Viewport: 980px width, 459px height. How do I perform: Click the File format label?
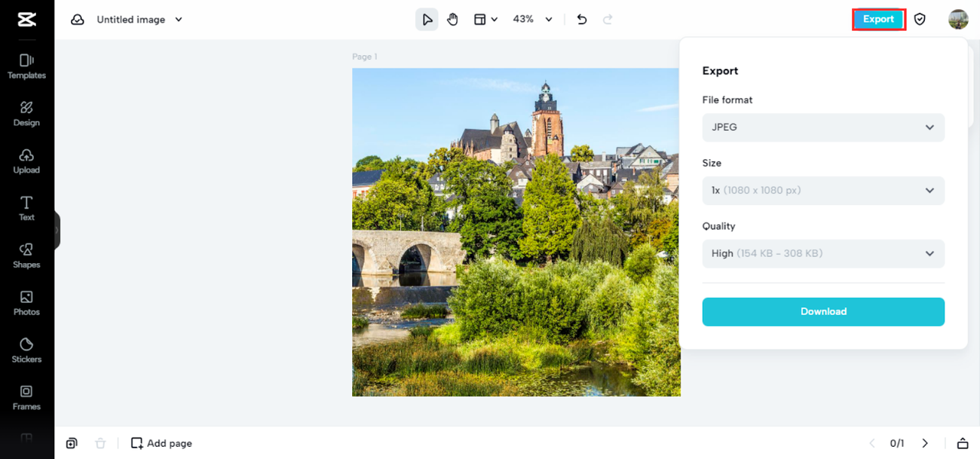(x=727, y=100)
